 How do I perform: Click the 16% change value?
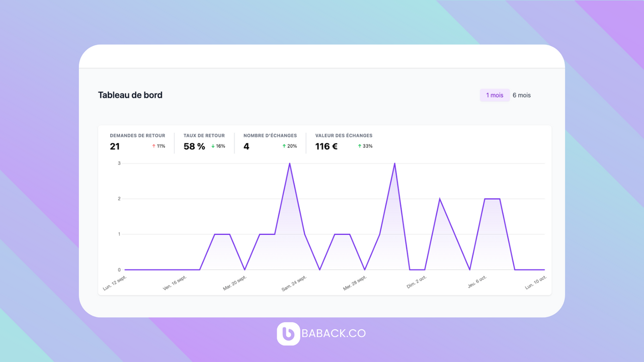click(x=221, y=146)
